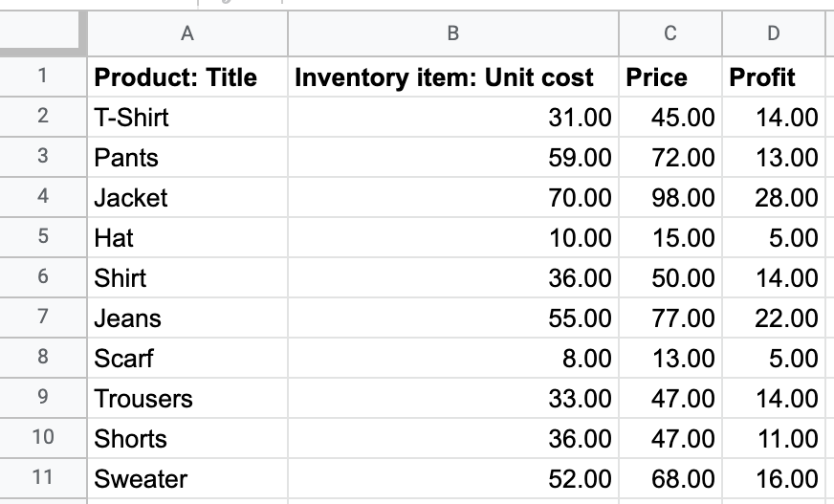Select the T-Shirt cell
Viewport: 834px width, 504px height.
pos(187,117)
